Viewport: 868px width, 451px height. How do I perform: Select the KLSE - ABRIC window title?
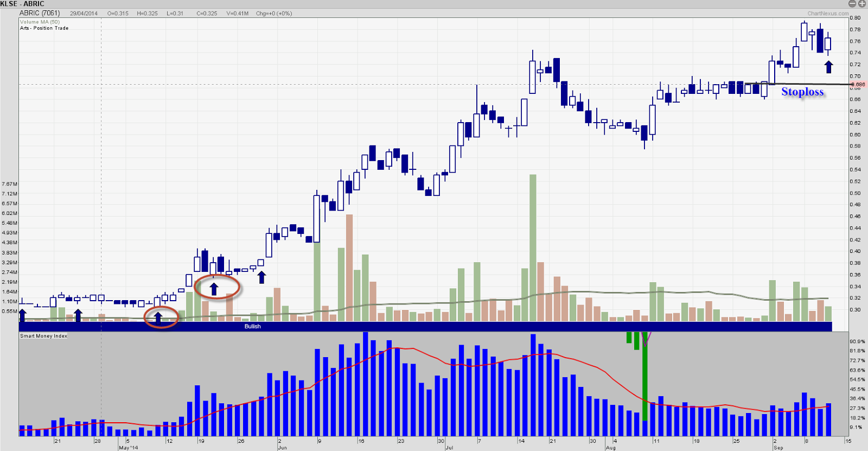(x=22, y=4)
